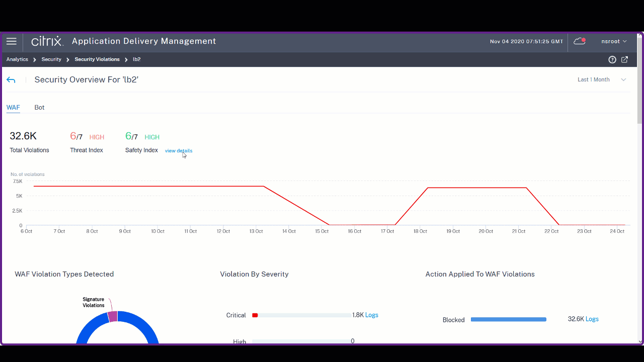This screenshot has height=362, width=644.
Task: Open Logs link for Critical violations
Action: point(372,315)
